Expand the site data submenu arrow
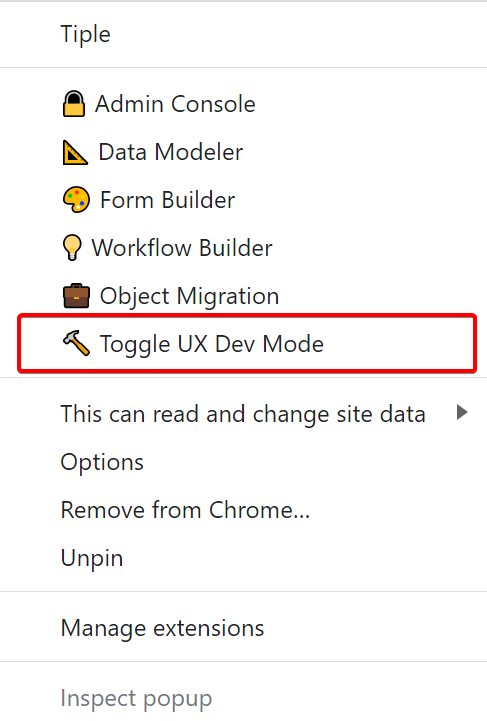 click(462, 412)
